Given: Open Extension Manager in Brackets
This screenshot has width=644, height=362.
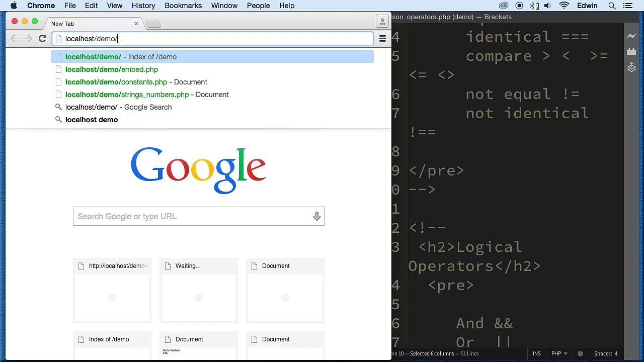Looking at the screenshot, I should point(631,52).
